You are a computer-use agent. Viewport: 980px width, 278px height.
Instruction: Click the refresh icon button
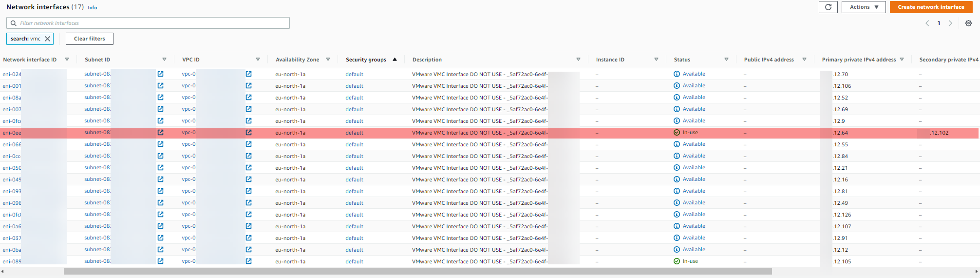click(828, 7)
